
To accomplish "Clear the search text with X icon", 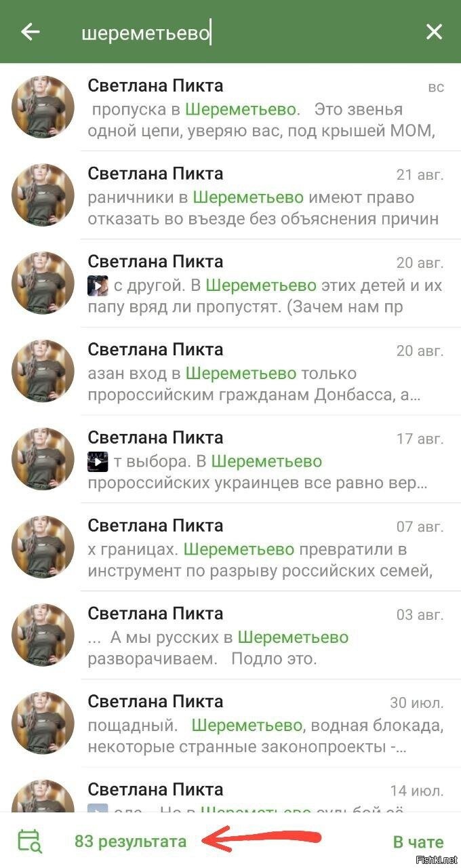I will click(x=434, y=32).
